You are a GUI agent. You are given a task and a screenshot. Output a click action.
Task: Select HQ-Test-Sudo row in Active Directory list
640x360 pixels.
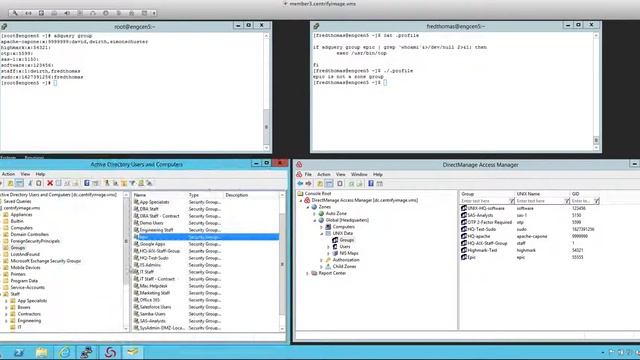pos(206,258)
